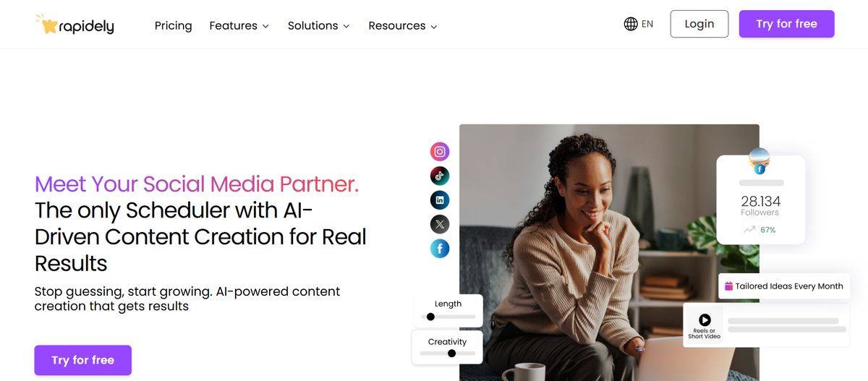Click the Rapidely logo

pyautogui.click(x=75, y=25)
